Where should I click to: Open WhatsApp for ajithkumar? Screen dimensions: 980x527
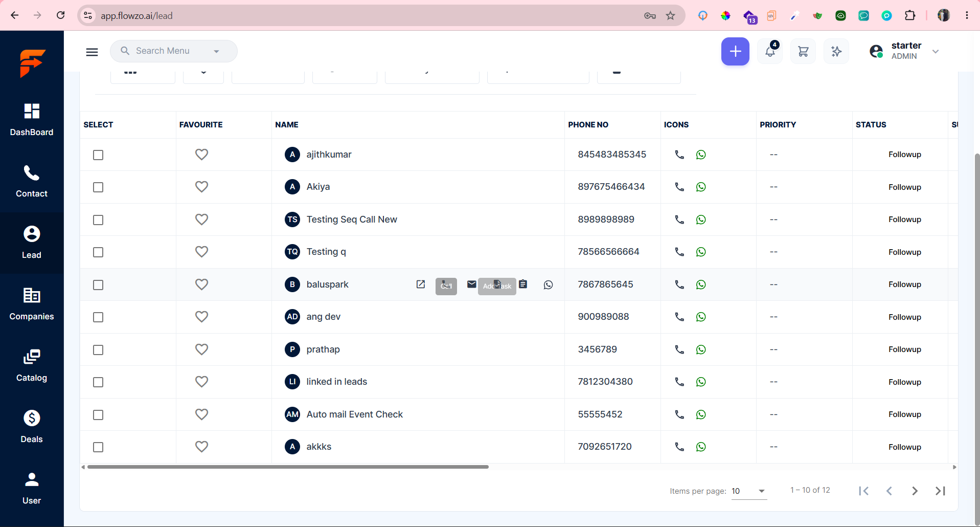(701, 155)
